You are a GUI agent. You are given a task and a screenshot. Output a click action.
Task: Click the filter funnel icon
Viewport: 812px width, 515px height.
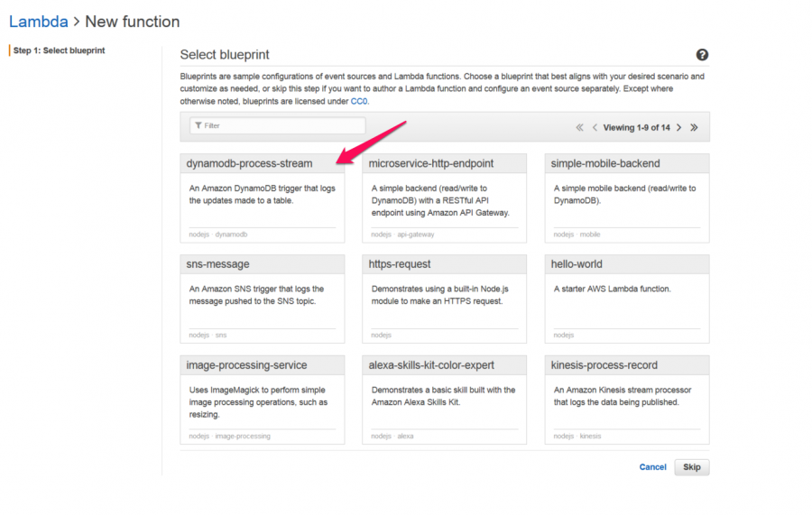(198, 125)
